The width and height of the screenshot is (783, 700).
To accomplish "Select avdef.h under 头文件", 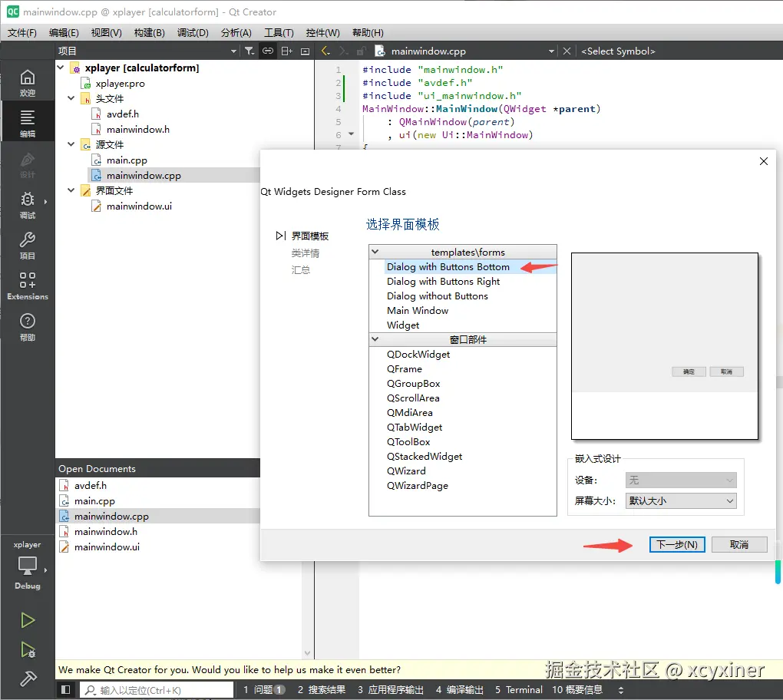I will tap(122, 114).
